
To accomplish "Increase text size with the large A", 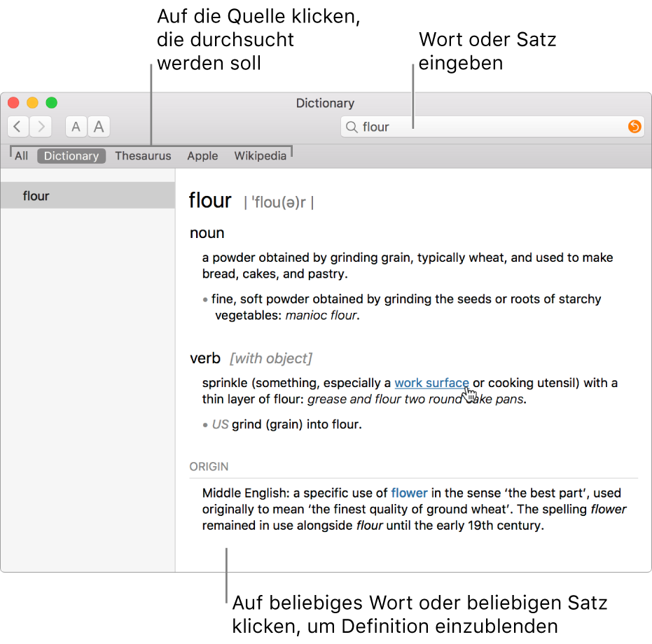I will tap(99, 127).
